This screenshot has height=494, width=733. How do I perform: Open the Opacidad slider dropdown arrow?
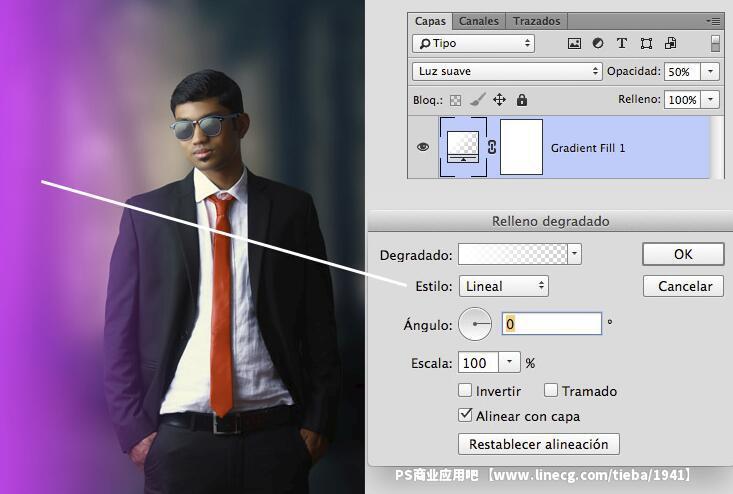[710, 72]
